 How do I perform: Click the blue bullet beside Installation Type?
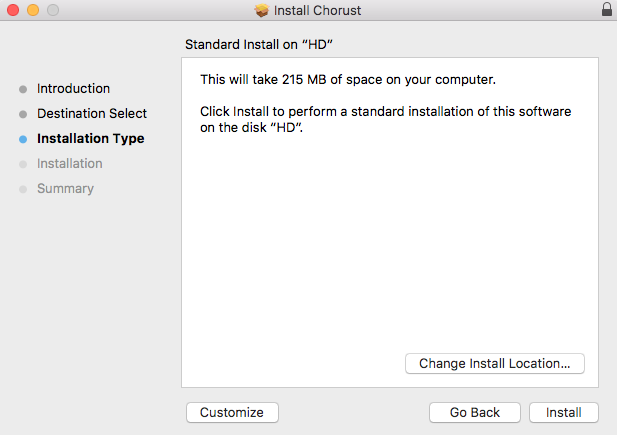[x=23, y=139]
